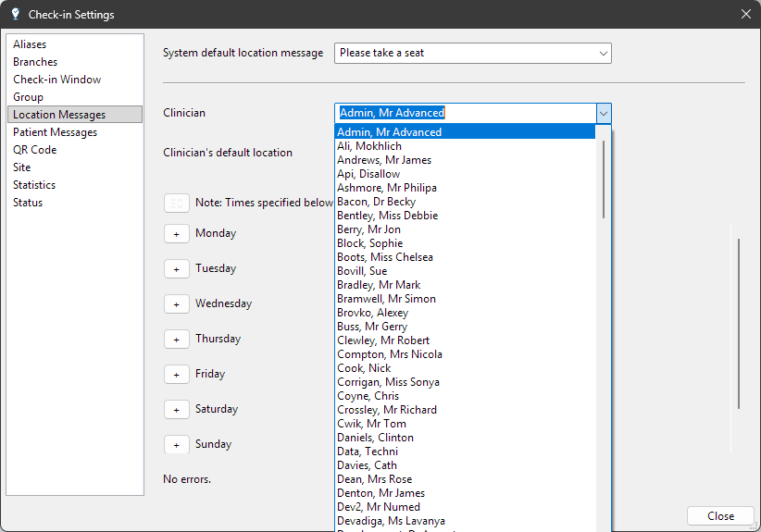Open the System default location message dropdown
The height and width of the screenshot is (532, 761).
click(x=472, y=54)
